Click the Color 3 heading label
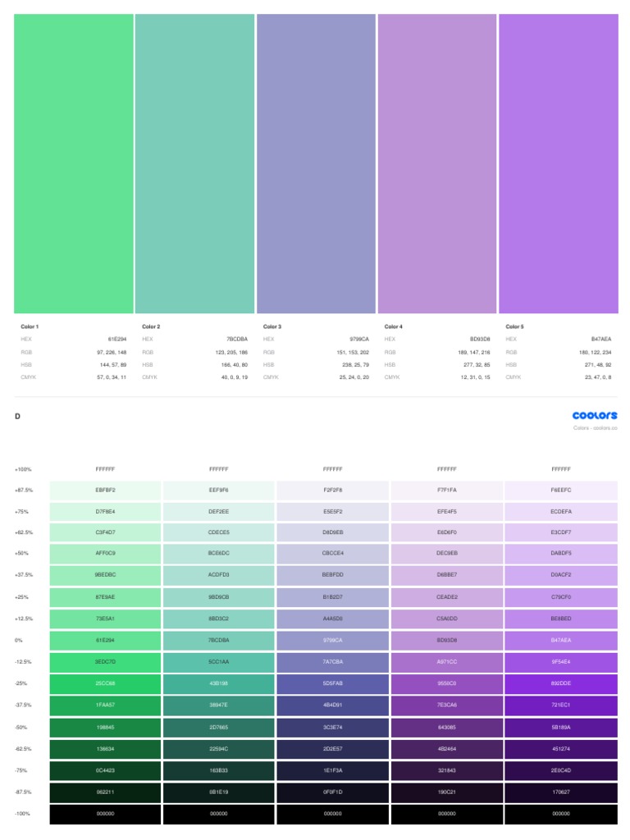This screenshot has width=630, height=840. [272, 326]
